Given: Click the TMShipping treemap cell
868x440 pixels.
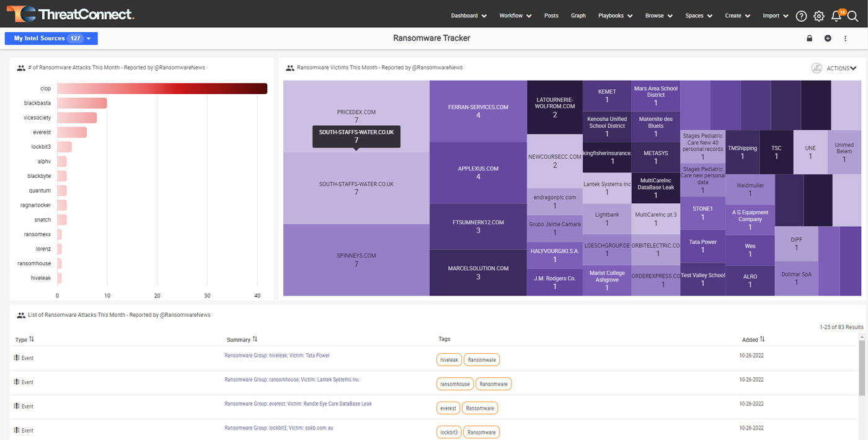Looking at the screenshot, I should click(742, 152).
